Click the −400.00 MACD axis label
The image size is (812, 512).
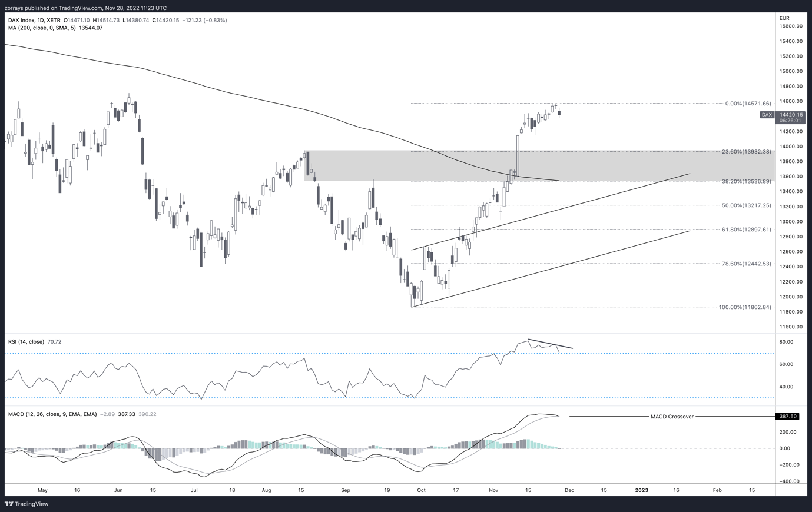click(790, 481)
